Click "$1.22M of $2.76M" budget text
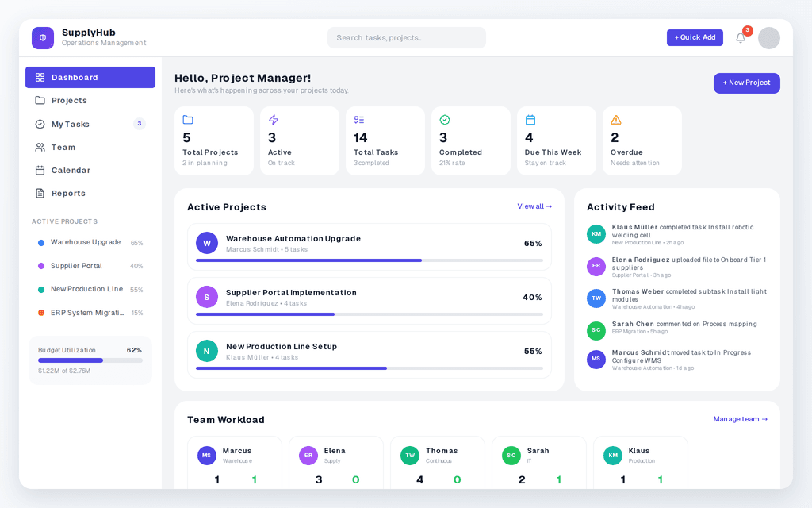The width and height of the screenshot is (812, 508). 64,371
